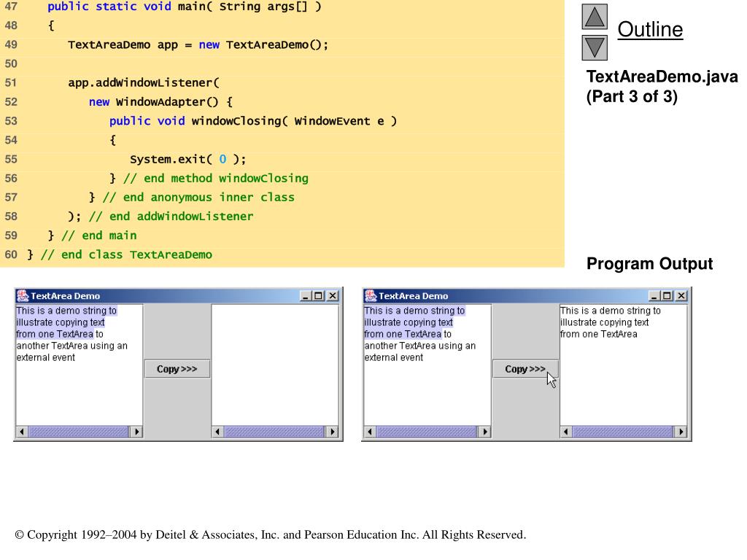Click 'illustrate copying text' in right window's copied area

tap(605, 322)
